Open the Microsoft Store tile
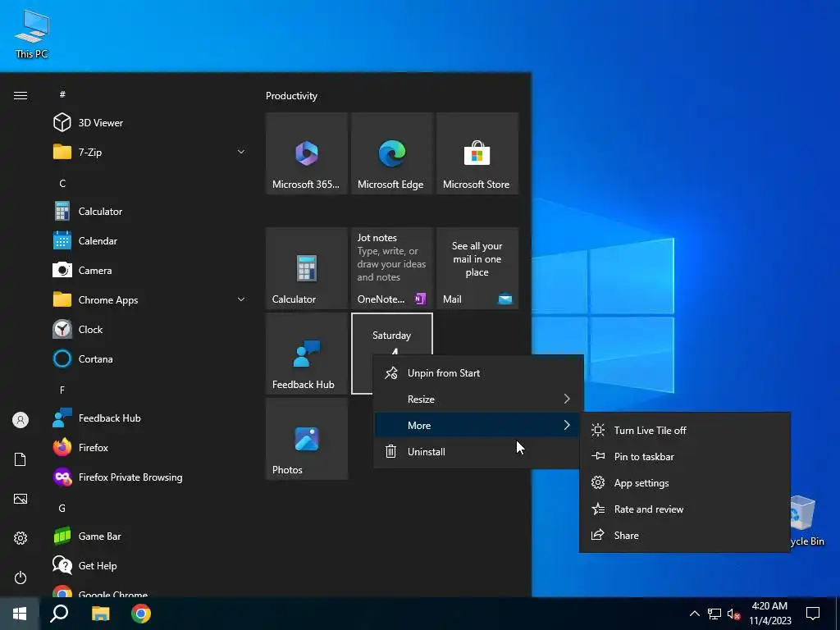 [x=477, y=153]
